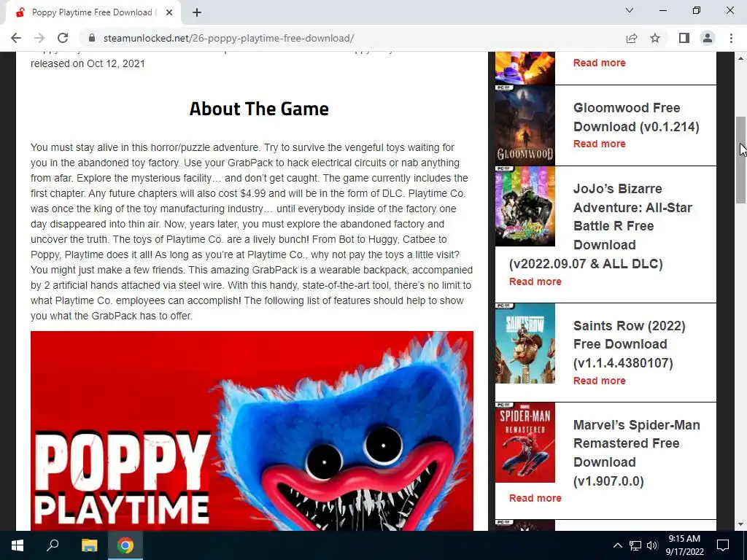The width and height of the screenshot is (747, 560).
Task: Show hidden system tray icons
Action: click(x=617, y=545)
